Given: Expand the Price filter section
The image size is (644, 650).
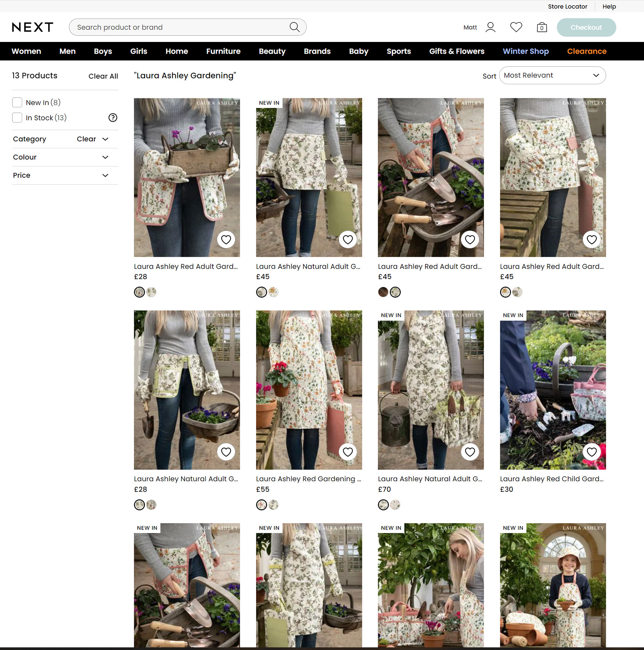Looking at the screenshot, I should [x=105, y=175].
